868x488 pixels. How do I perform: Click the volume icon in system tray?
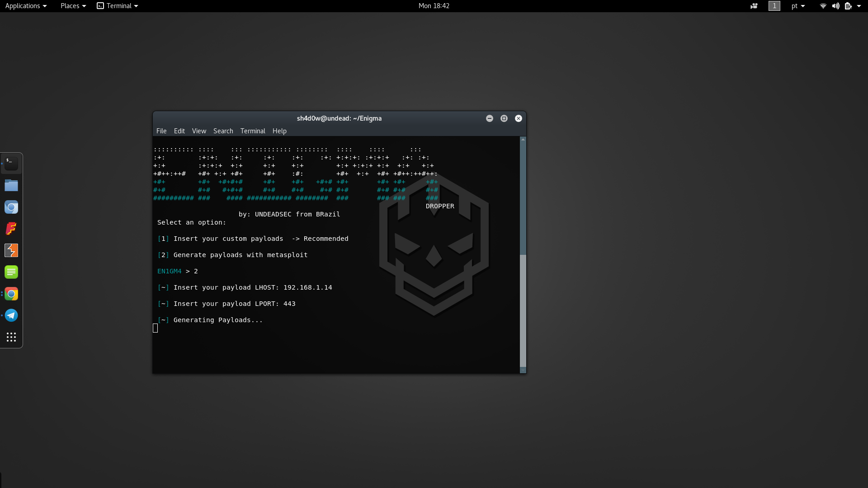click(835, 6)
